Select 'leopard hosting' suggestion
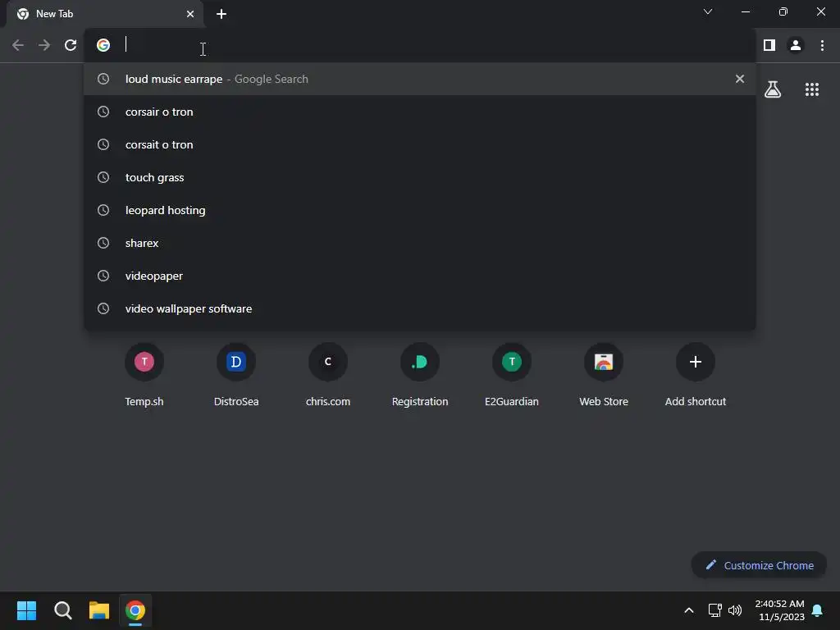This screenshot has height=630, width=840. coord(419,210)
